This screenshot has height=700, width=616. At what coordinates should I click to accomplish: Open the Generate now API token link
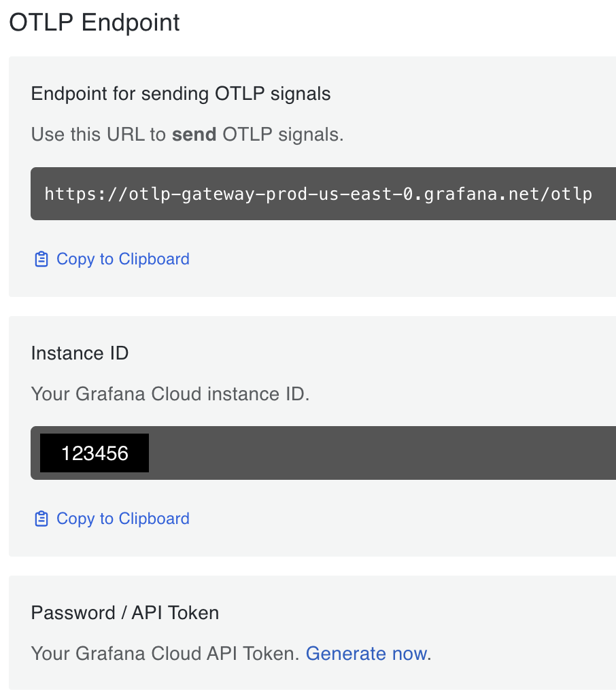366,654
